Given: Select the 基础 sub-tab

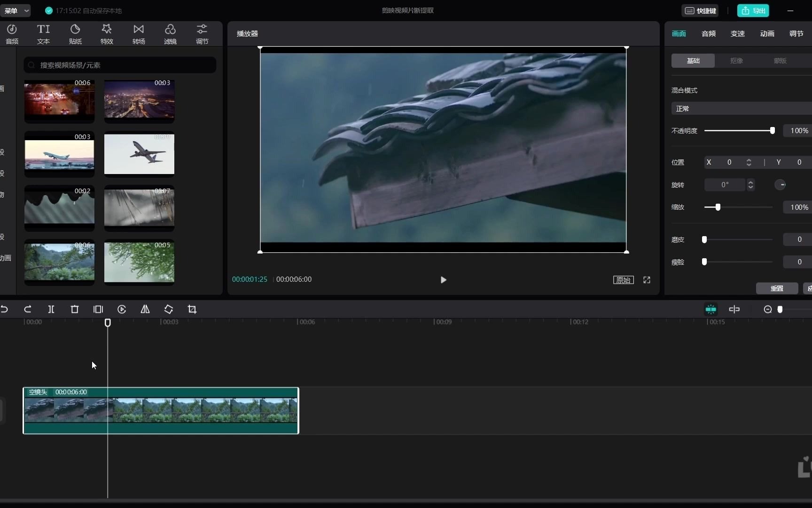Looking at the screenshot, I should [x=693, y=61].
